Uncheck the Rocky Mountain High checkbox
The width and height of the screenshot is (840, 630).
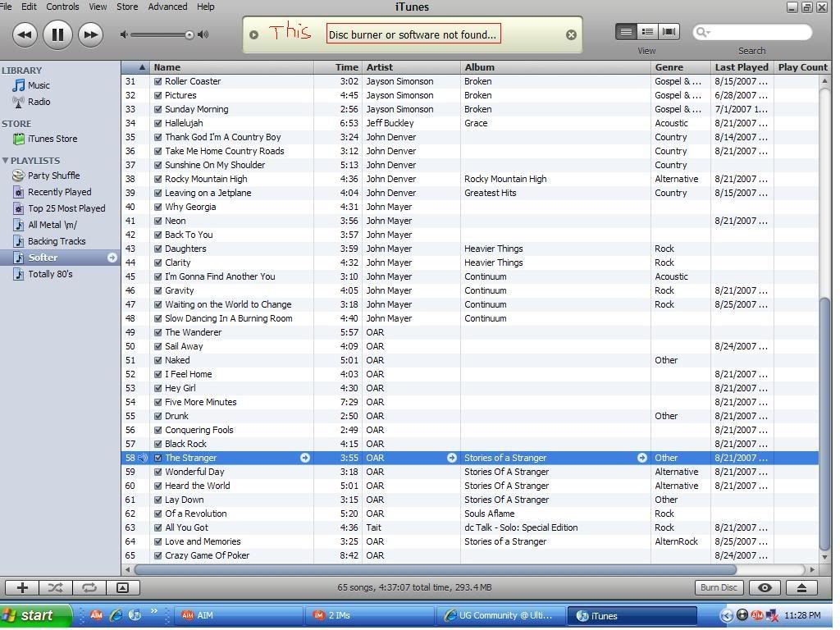158,179
